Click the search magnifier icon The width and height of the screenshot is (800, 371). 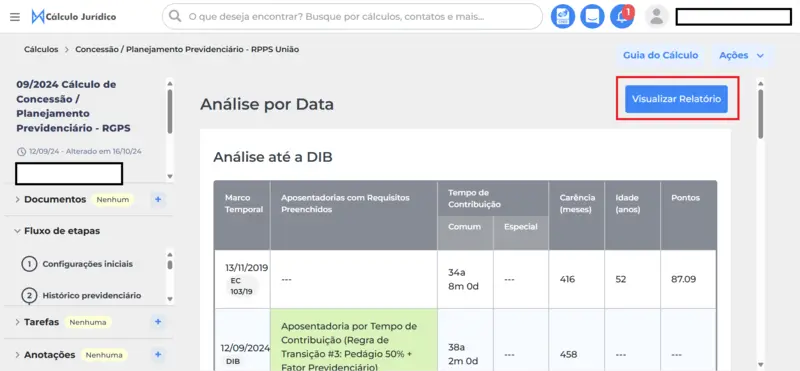pos(175,16)
